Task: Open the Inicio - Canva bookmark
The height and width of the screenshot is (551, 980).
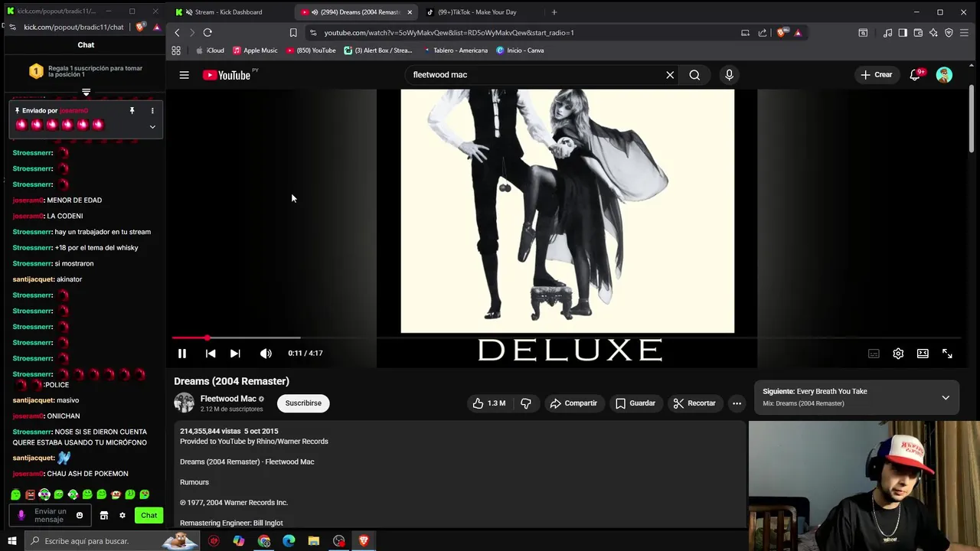Action: click(x=520, y=51)
